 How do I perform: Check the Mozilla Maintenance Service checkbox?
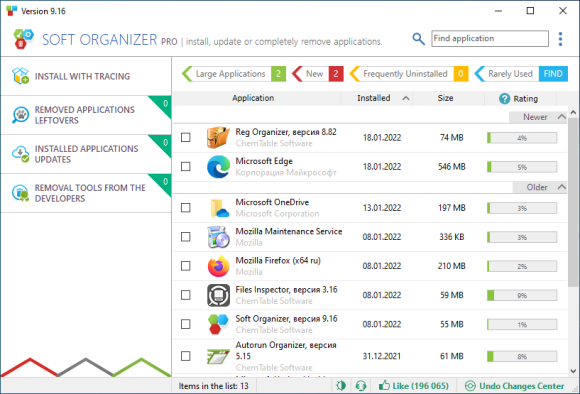(186, 237)
